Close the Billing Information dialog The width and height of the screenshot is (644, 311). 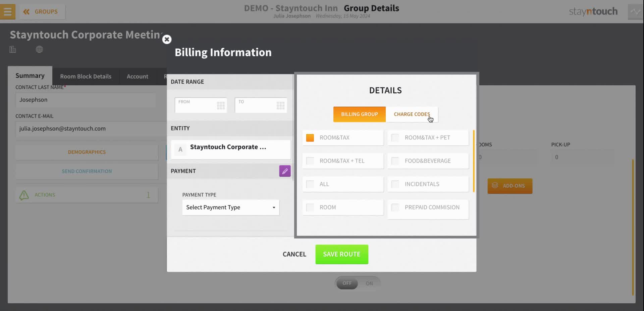[x=167, y=39]
